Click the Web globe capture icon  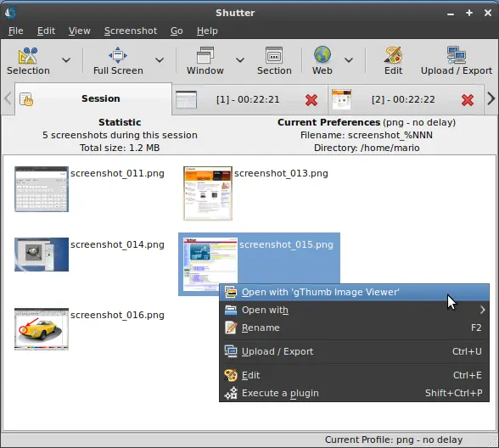pyautogui.click(x=322, y=54)
